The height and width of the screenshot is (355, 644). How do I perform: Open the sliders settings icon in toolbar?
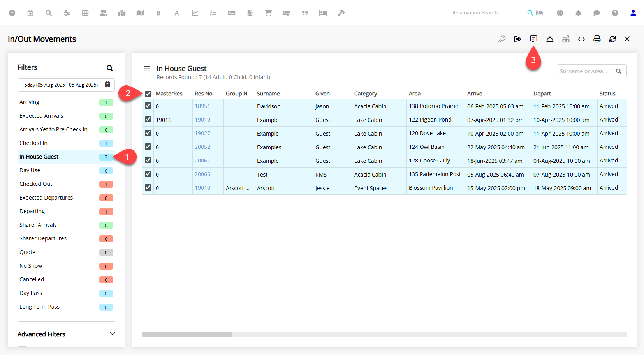[x=67, y=13]
